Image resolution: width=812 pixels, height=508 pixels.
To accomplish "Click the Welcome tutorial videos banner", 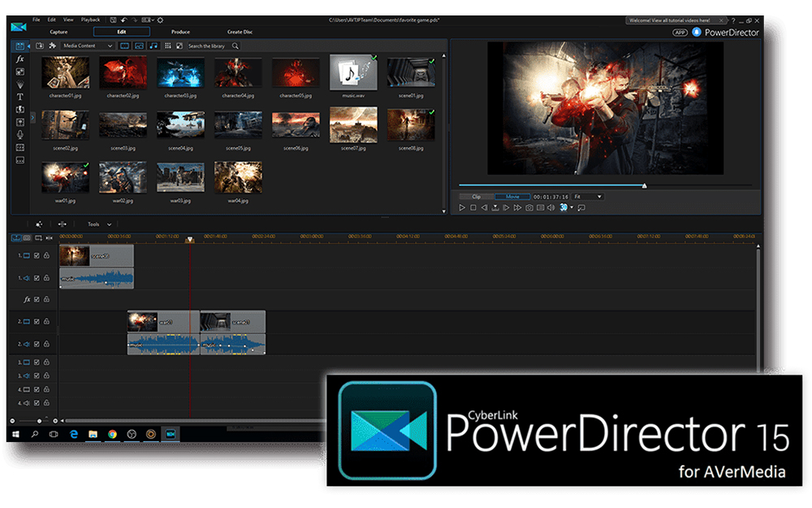I will tap(676, 20).
